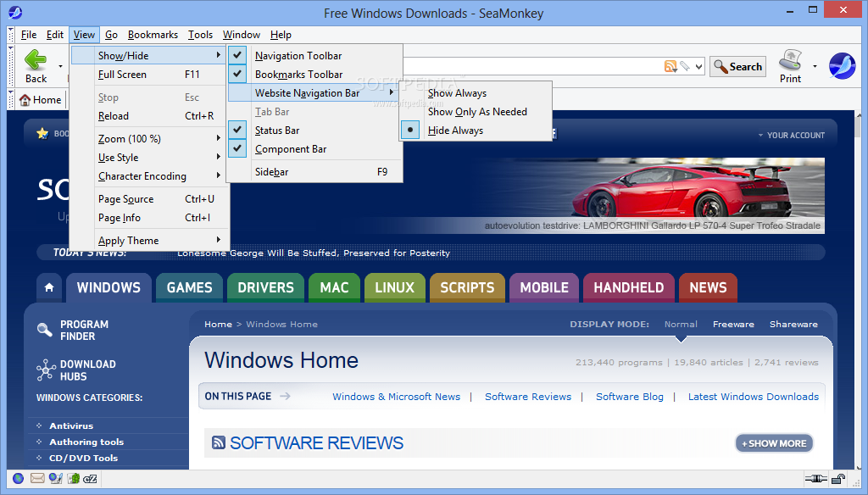Open Browser via status bar globe icon

pyautogui.click(x=19, y=478)
